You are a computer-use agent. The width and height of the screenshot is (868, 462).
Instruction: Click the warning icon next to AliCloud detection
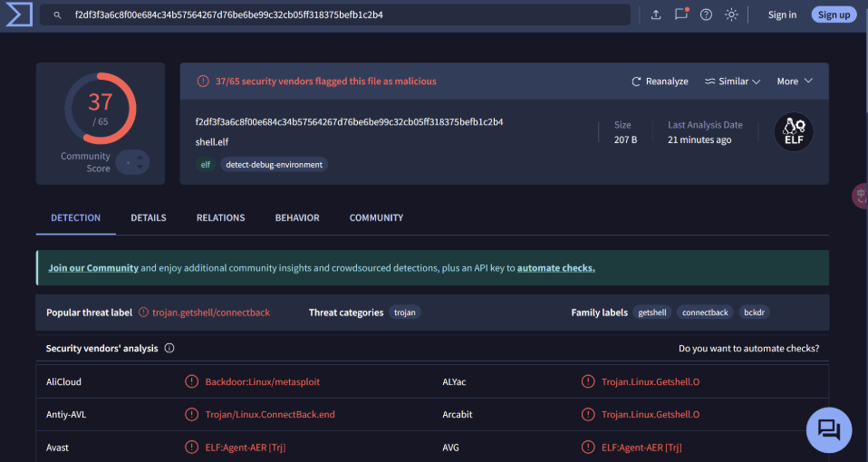[191, 381]
